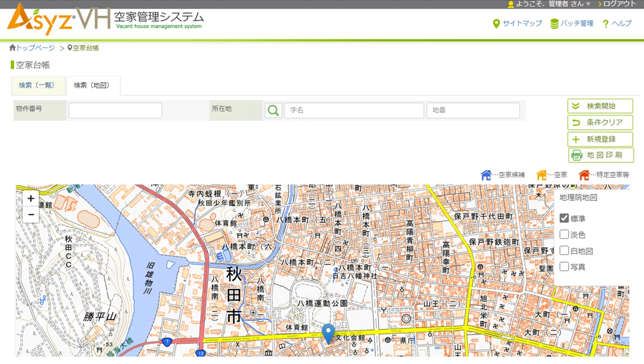Select the 検索（地図） tab
Screen dimensions: 644x364
click(x=93, y=85)
